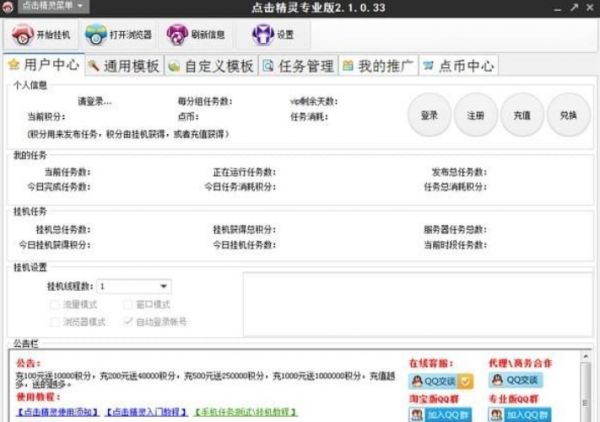Click the announcement panel scrollbar thumb
Image resolution: width=600 pixels, height=422 pixels.
585,393
